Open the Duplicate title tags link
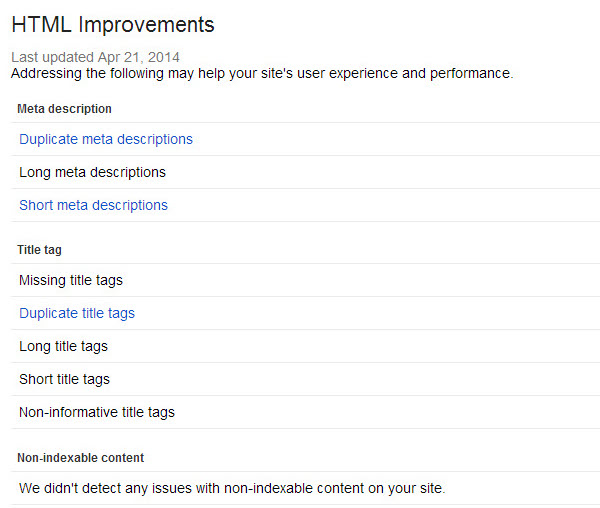600x508 pixels. [77, 313]
